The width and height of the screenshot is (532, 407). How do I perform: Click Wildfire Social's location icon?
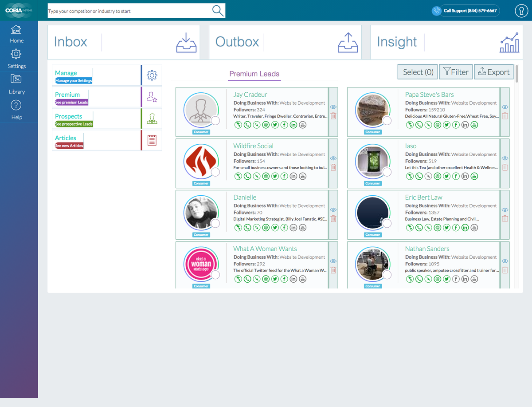[238, 176]
